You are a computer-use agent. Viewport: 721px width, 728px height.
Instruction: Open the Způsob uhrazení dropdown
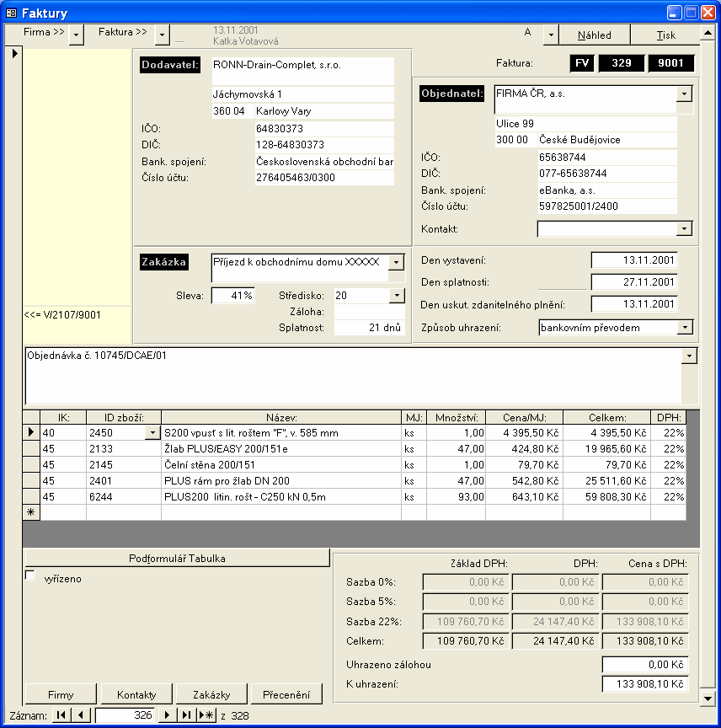click(x=684, y=327)
